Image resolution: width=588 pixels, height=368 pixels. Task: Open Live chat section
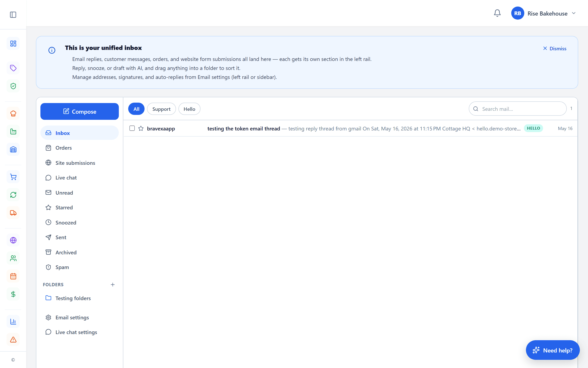[x=79, y=178]
